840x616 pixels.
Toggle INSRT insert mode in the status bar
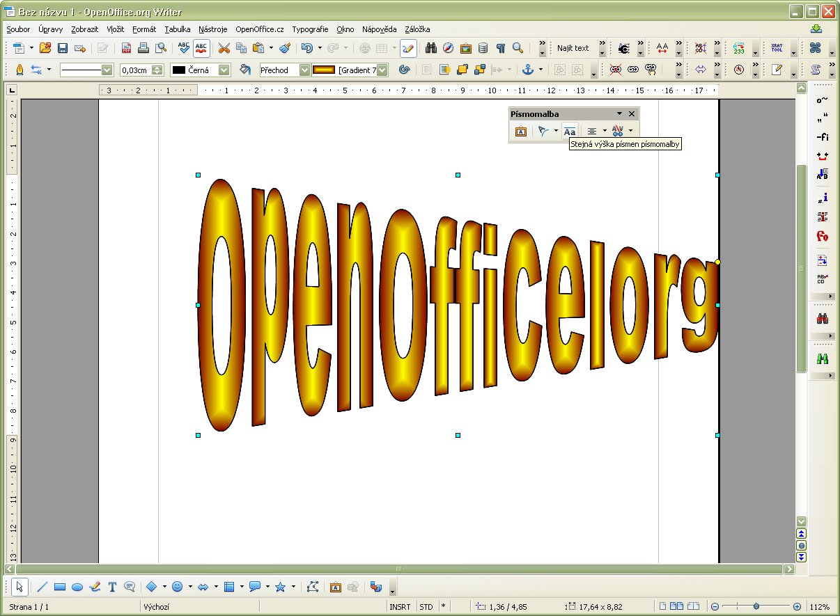tap(400, 607)
